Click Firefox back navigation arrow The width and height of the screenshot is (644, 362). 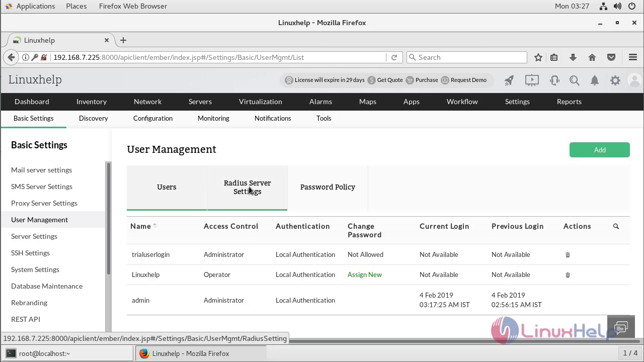click(11, 57)
